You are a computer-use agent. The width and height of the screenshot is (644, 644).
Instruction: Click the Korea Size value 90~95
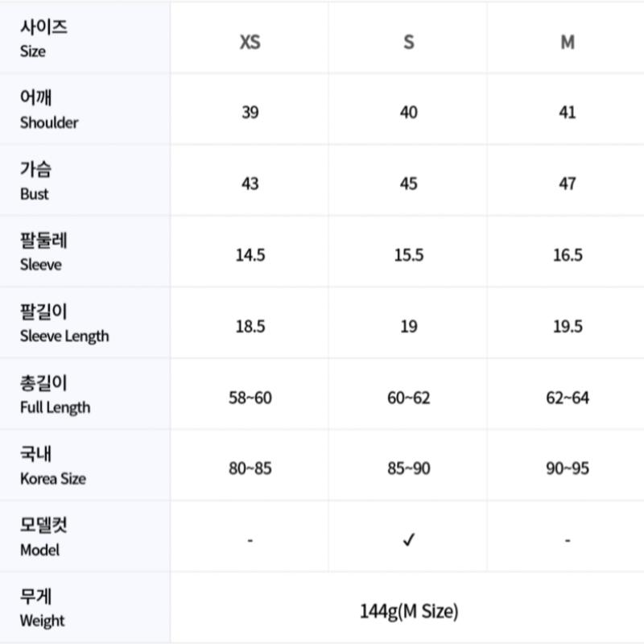click(568, 469)
